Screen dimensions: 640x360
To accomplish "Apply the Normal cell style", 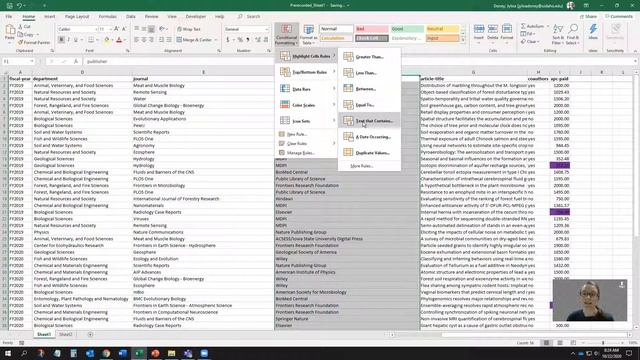I will 336,29.
